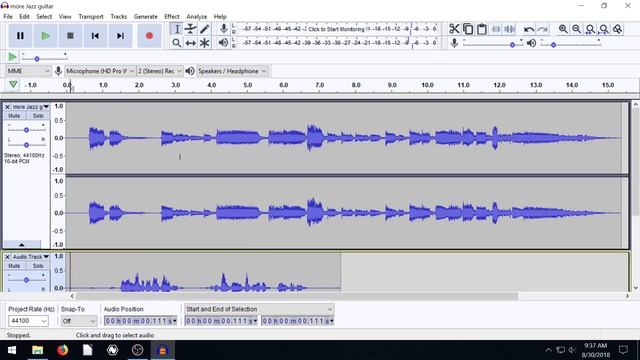The image size is (640, 360).
Task: Open the Snap-To Off dropdown
Action: (79, 321)
